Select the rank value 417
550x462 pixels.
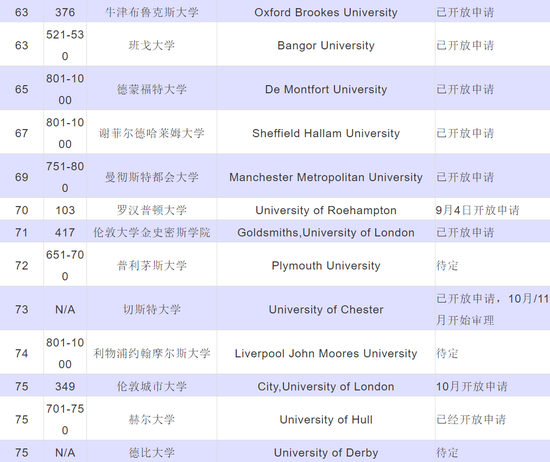click(65, 232)
